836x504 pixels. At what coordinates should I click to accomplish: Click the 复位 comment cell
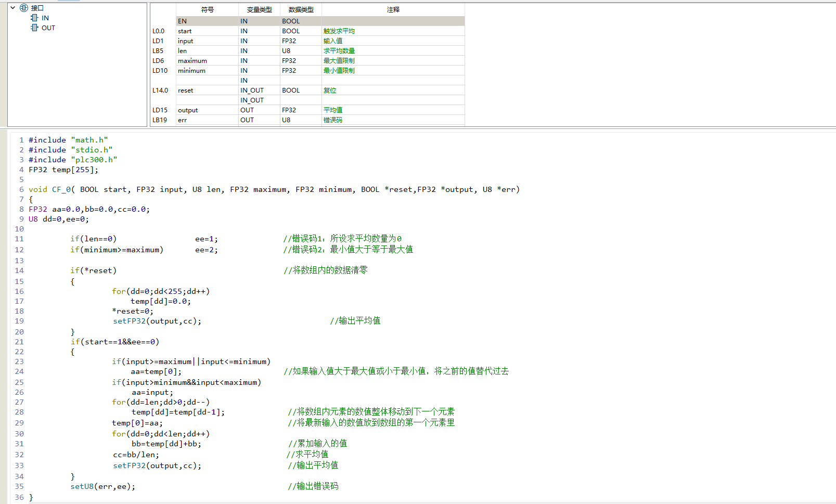coord(393,90)
